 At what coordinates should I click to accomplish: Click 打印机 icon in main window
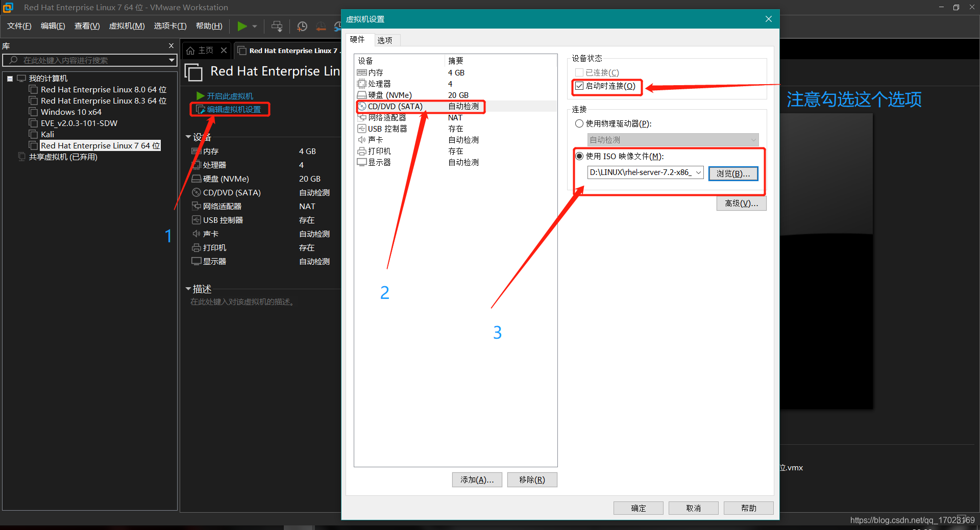[x=196, y=247]
